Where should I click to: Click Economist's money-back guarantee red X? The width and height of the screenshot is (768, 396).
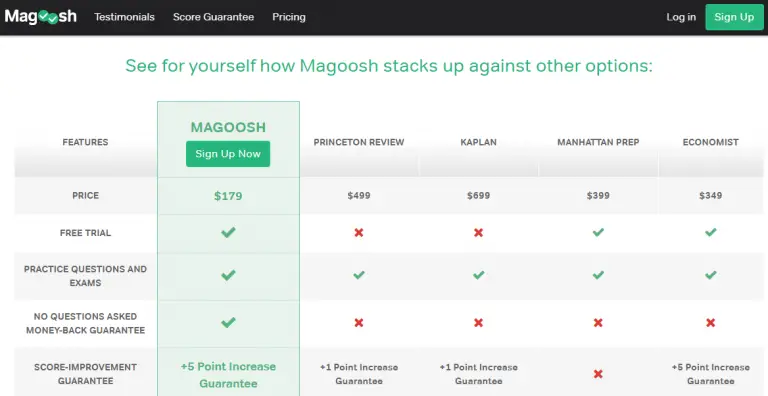click(711, 322)
